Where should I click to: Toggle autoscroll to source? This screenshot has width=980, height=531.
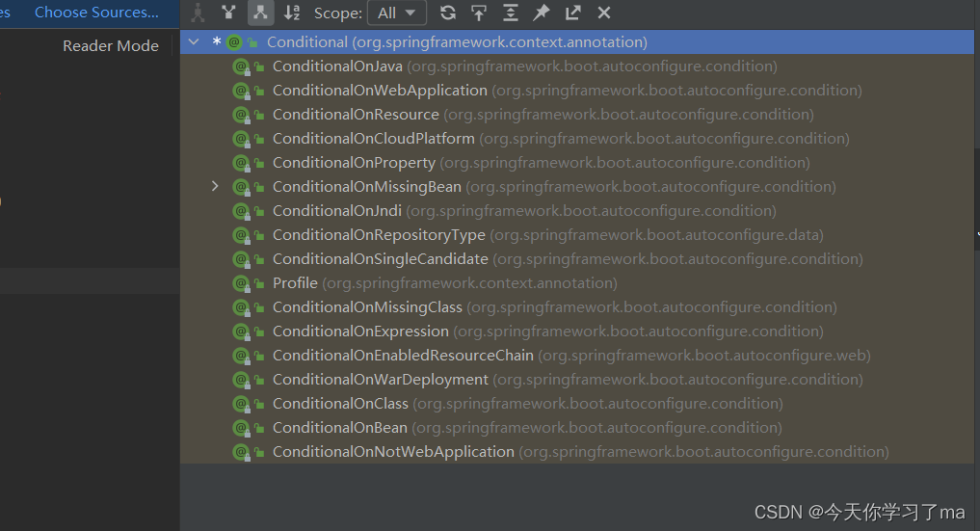point(479,13)
